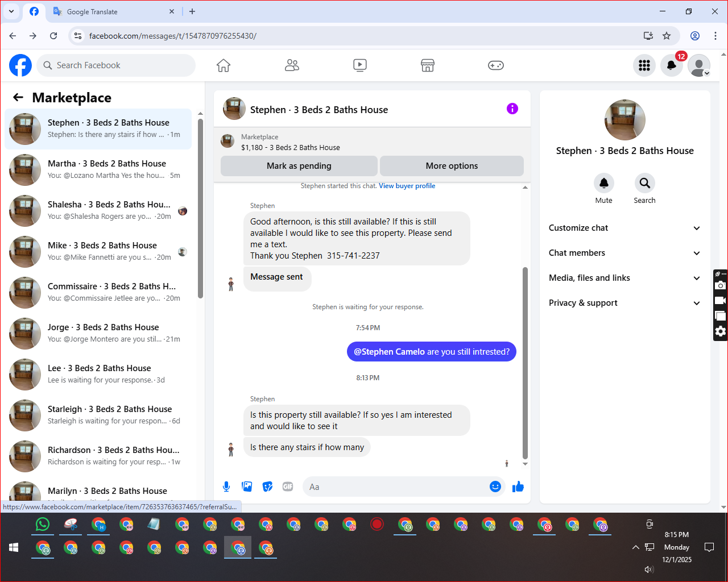This screenshot has height=582, width=728.
Task: Open the Gaming controller icon
Action: (496, 65)
